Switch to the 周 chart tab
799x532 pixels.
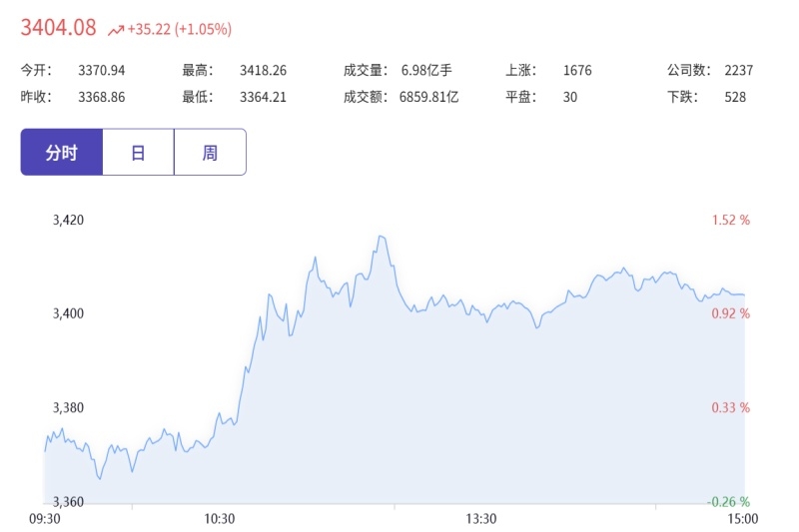[x=210, y=153]
